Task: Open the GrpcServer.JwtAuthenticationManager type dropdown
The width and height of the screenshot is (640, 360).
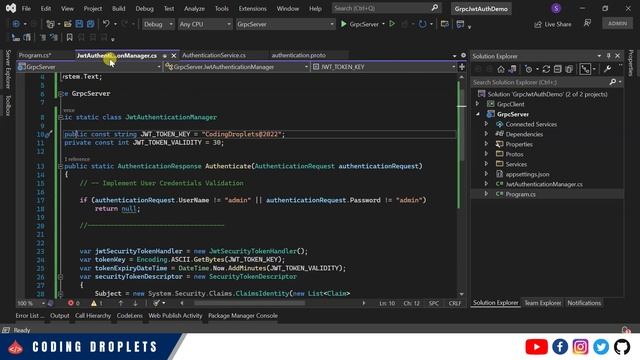Action: tap(237, 67)
